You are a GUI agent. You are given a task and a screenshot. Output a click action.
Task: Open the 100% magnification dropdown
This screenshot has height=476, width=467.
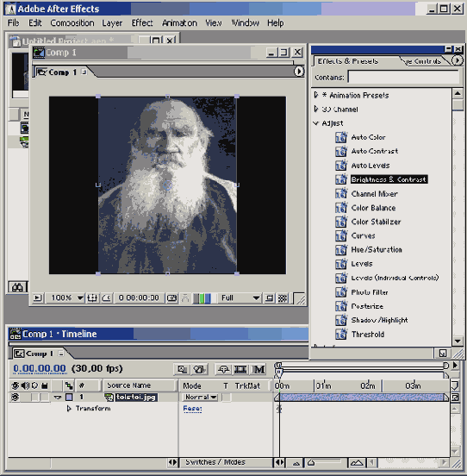tap(80, 297)
